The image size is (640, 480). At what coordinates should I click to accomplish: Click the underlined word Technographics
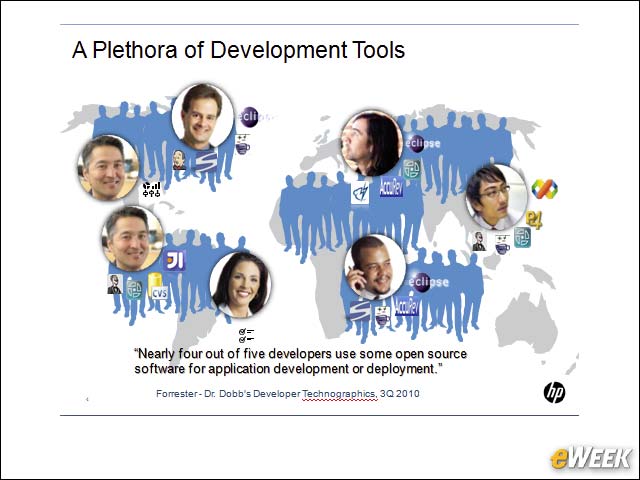point(340,394)
